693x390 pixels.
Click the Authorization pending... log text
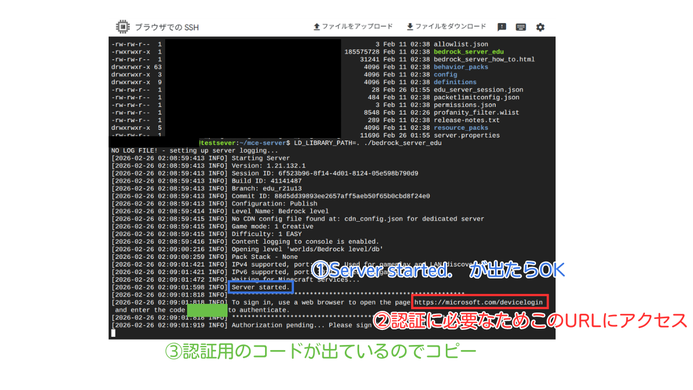(301, 325)
